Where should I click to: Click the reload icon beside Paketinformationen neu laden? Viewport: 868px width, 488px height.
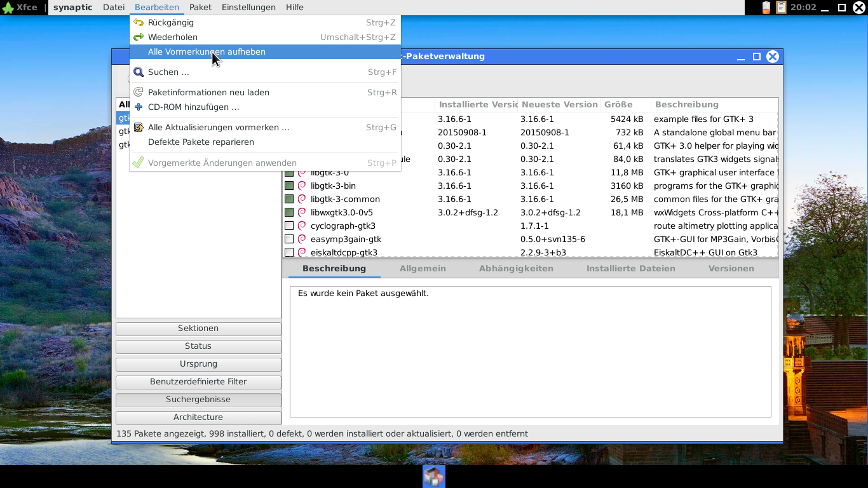(138, 93)
